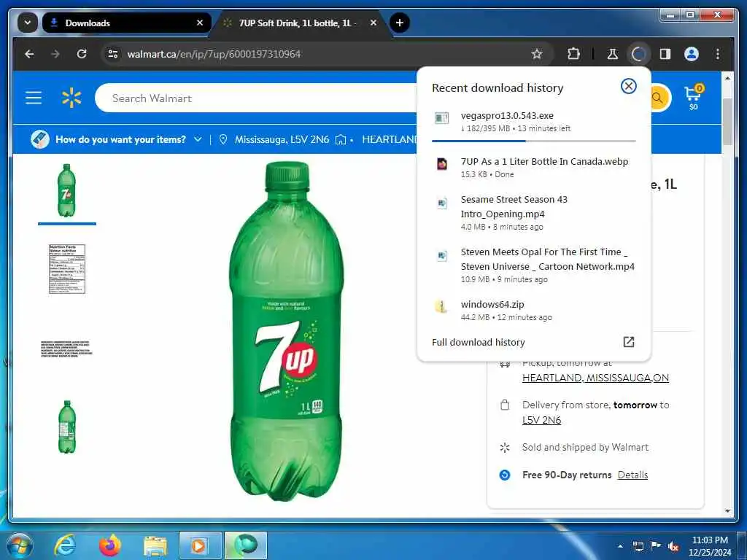Click the Search Walmart field
This screenshot has height=560, width=747.
click(x=256, y=98)
